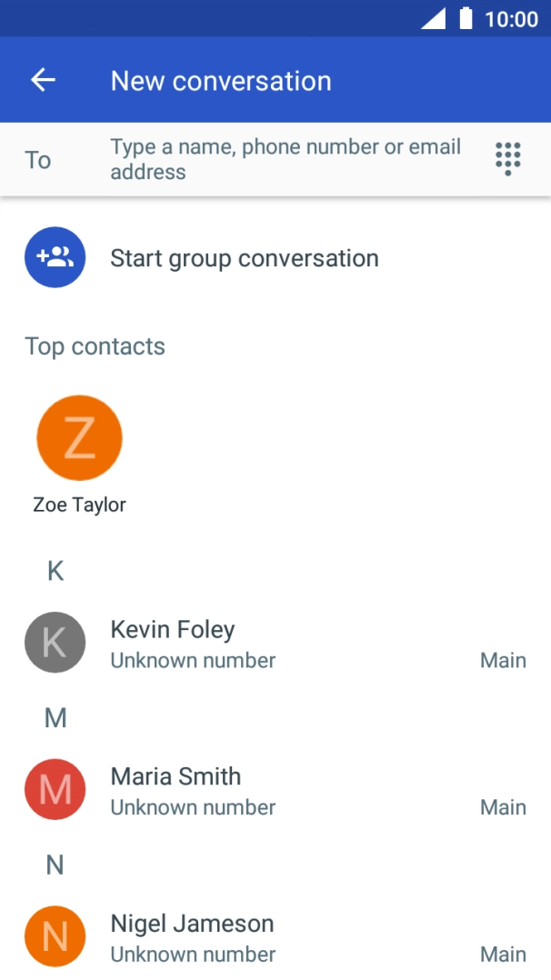Select Nigel Jameson's Main number
Image resolution: width=551 pixels, height=980 pixels.
click(x=503, y=954)
